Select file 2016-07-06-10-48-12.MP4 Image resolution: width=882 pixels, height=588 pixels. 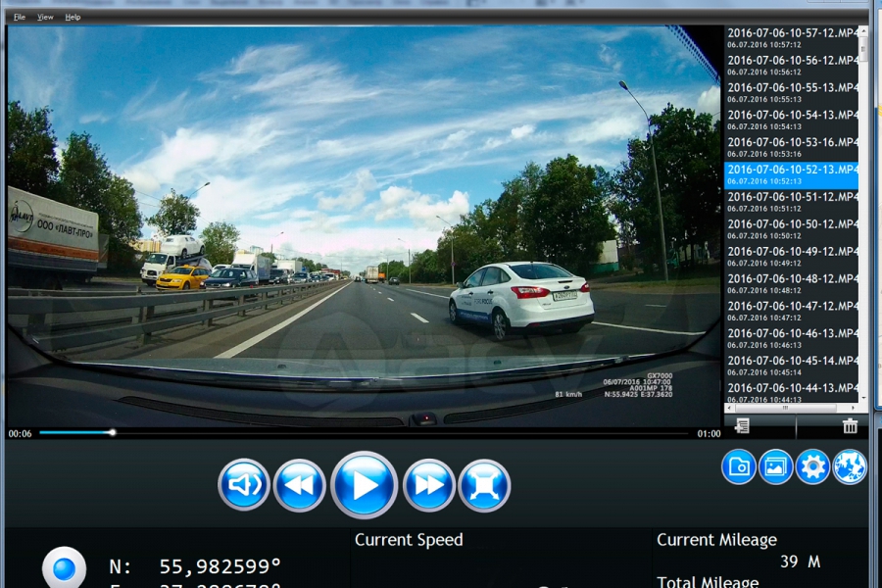(x=791, y=283)
